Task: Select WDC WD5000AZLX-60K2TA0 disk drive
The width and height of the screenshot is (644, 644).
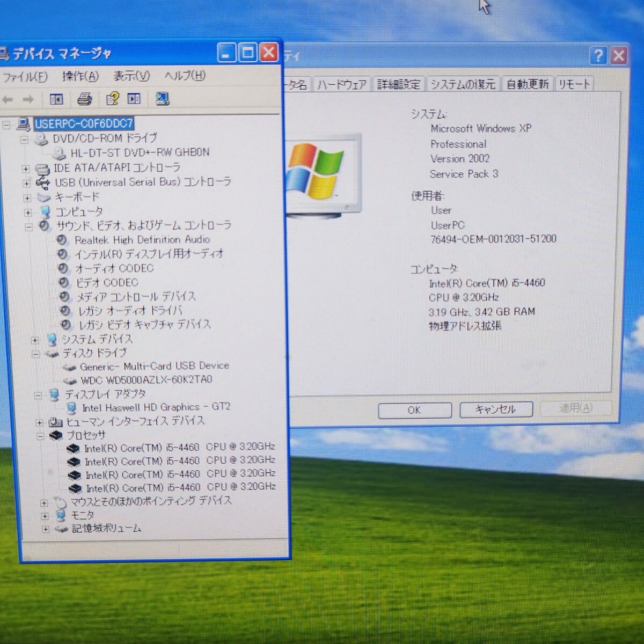Action: [147, 379]
